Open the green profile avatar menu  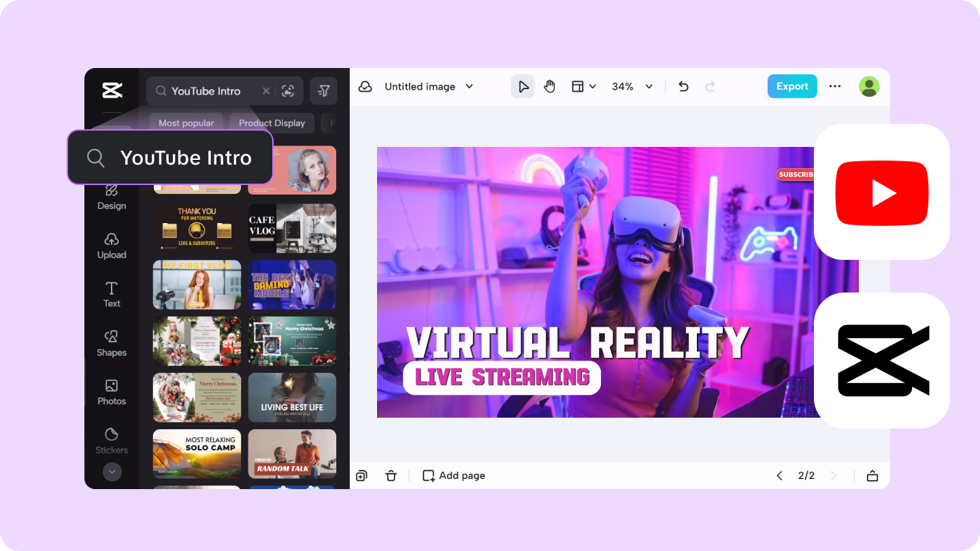pos(869,86)
